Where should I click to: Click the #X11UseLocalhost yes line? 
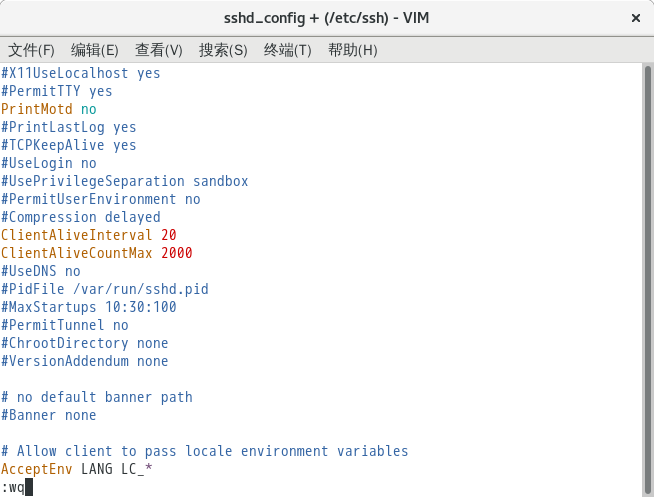coord(80,73)
